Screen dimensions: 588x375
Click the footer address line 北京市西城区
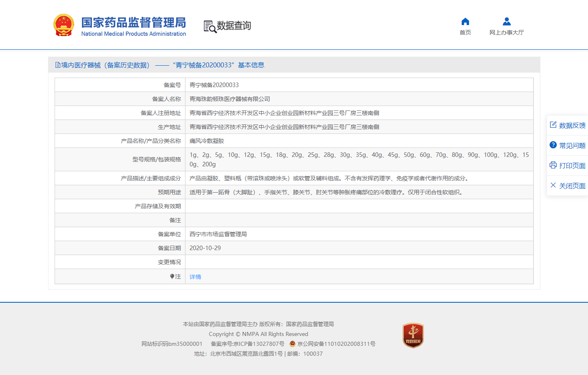tap(259, 354)
